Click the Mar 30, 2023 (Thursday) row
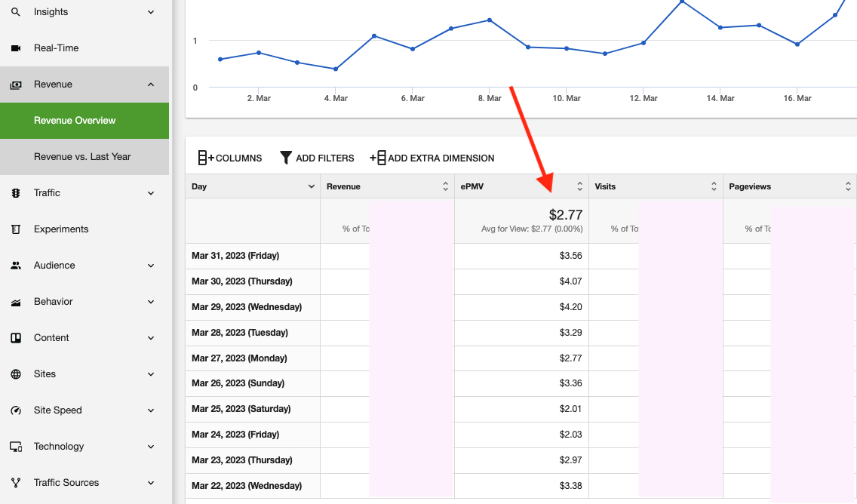857x504 pixels. [521, 281]
